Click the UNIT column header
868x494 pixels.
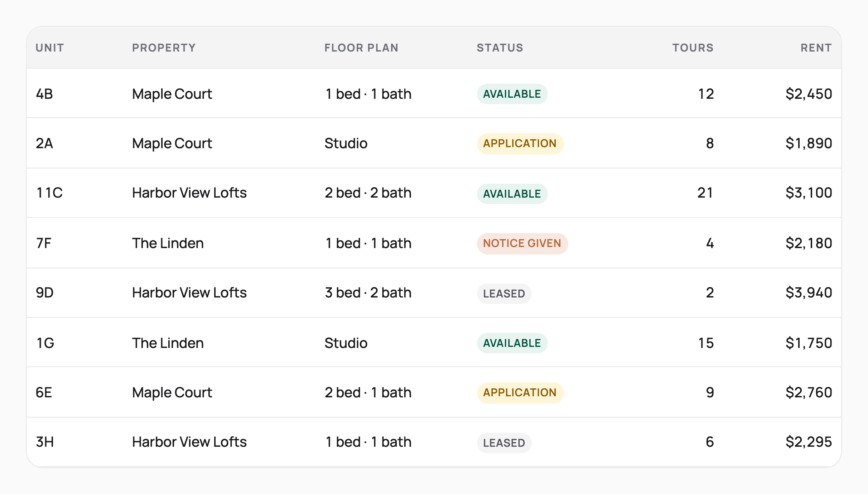coord(50,48)
